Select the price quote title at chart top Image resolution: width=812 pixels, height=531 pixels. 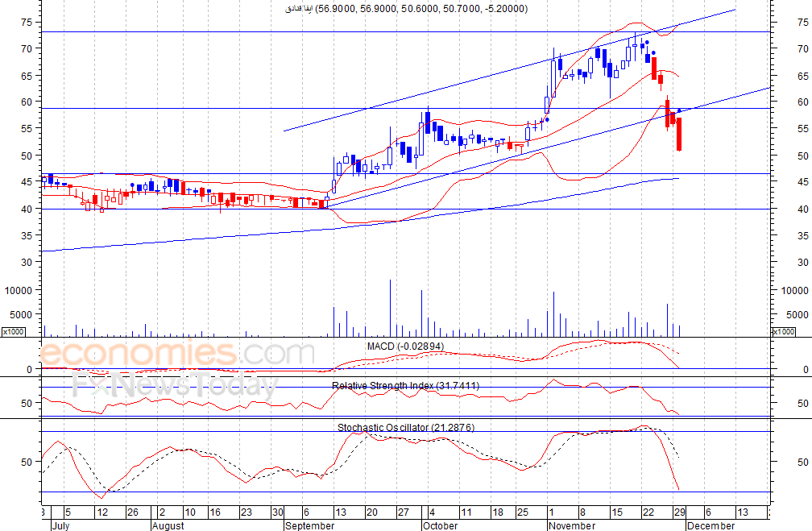point(407,8)
